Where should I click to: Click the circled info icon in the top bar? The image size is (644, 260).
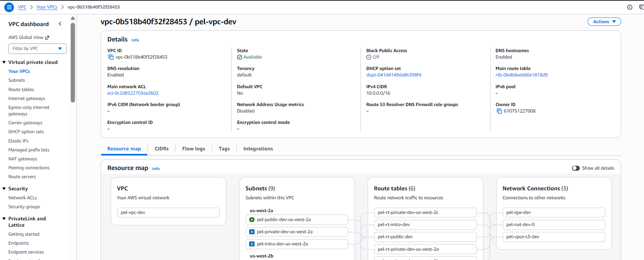[x=630, y=7]
